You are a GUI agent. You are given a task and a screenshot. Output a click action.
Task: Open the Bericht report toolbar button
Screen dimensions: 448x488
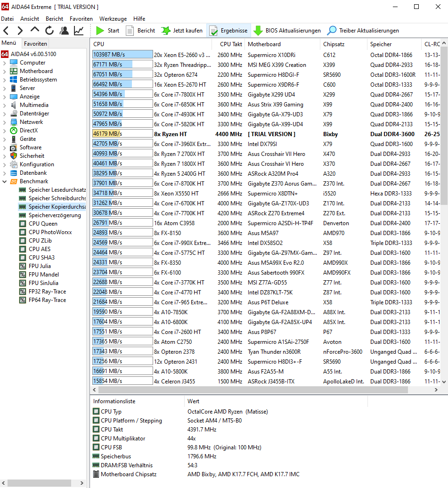[x=140, y=31]
